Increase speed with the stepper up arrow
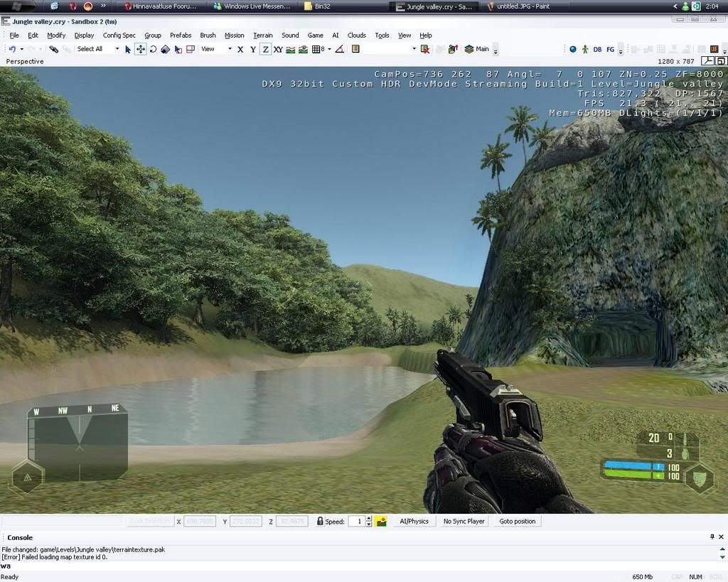 [369, 519]
